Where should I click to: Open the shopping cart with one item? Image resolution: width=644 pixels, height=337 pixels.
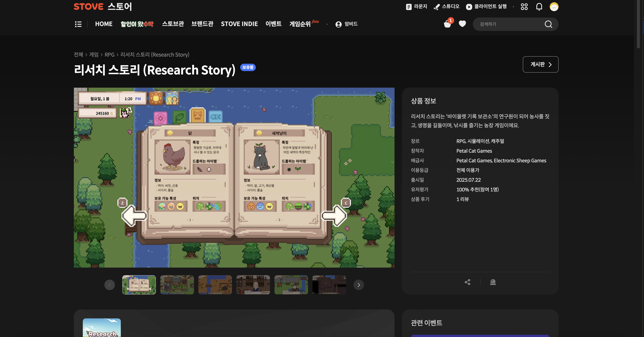[447, 24]
